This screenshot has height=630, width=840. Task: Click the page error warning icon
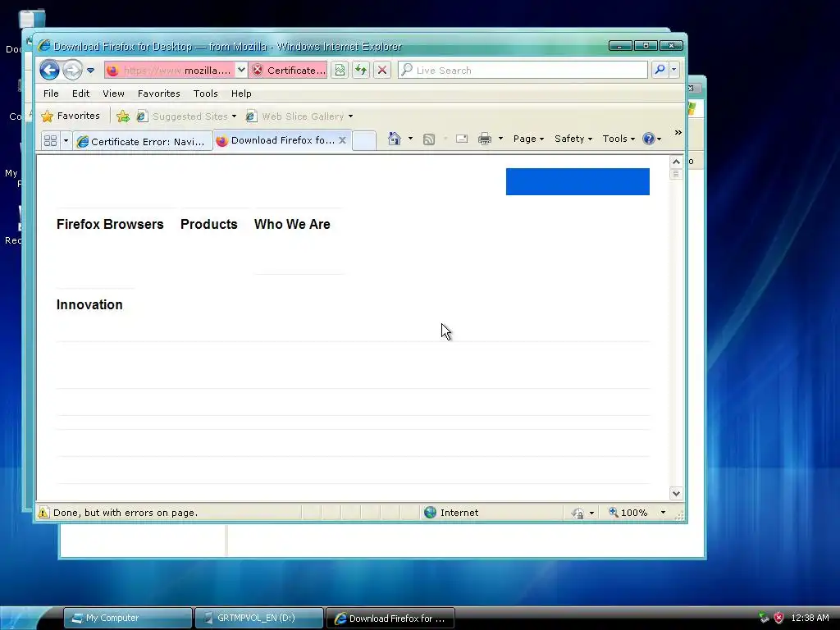point(43,513)
